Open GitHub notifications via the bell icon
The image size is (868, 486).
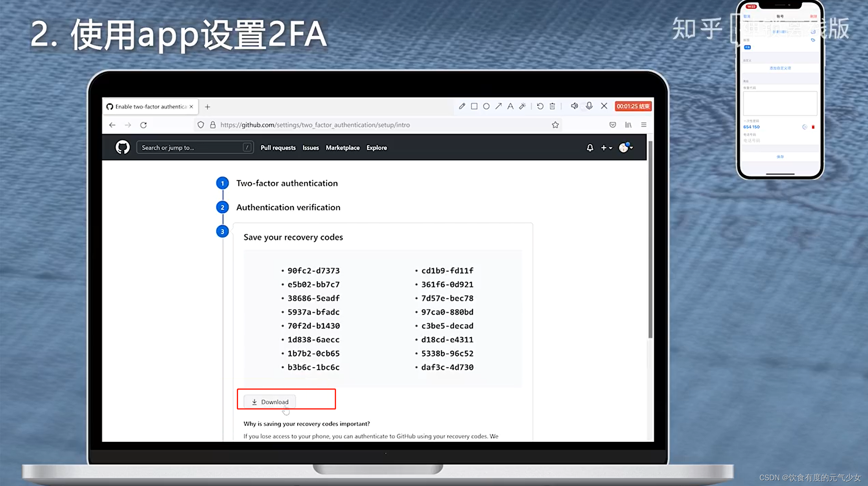(590, 148)
